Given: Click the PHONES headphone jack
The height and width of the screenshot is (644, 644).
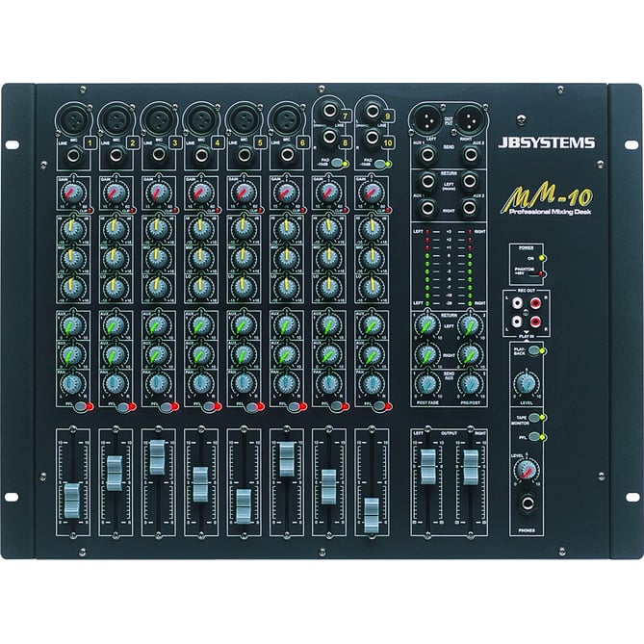Looking at the screenshot, I should pyautogui.click(x=527, y=506).
